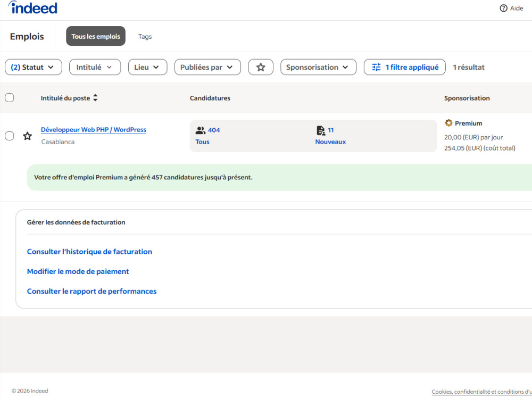Image resolution: width=532 pixels, height=399 pixels.
Task: Click Modifier le mode de paiement
Action: pos(78,271)
